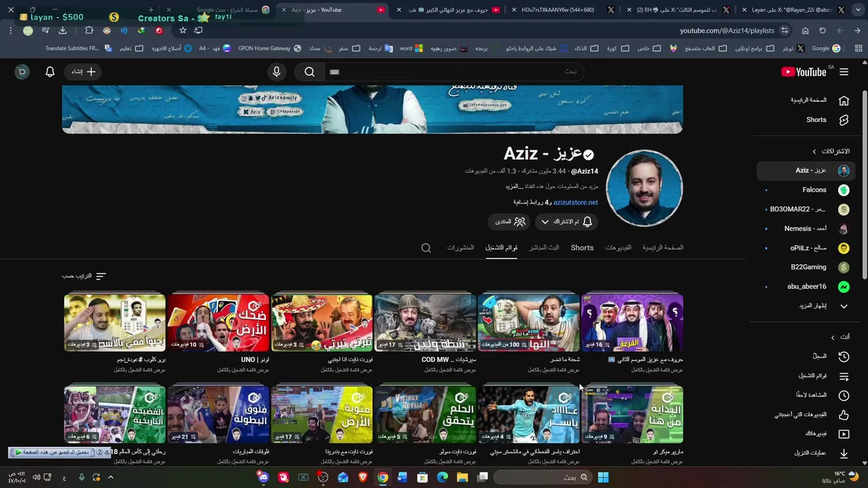Click the Windows taskbar search box

[542, 477]
